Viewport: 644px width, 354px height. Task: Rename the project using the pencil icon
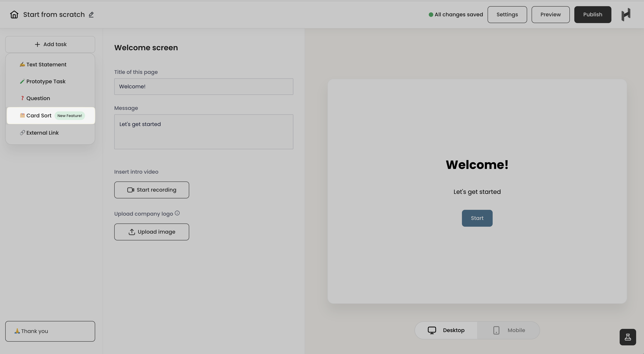point(91,14)
